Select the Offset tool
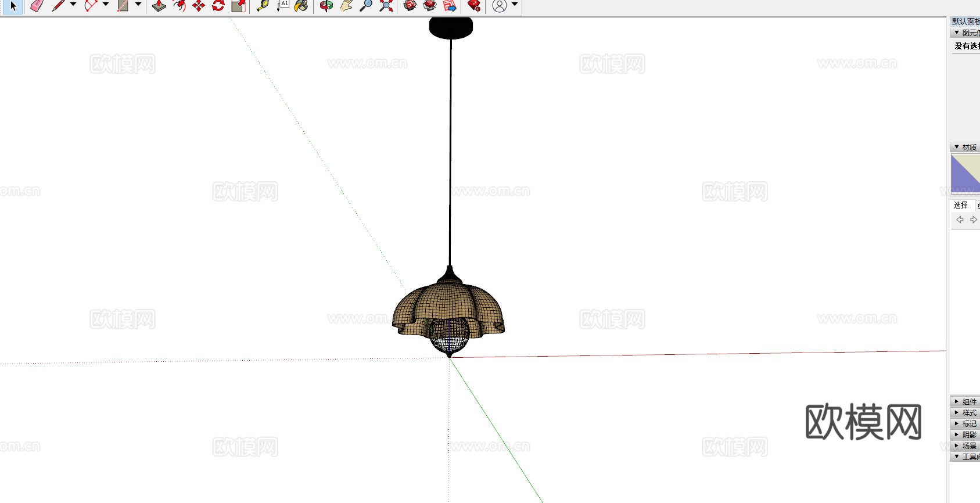Image resolution: width=980 pixels, height=503 pixels. pyautogui.click(x=179, y=6)
